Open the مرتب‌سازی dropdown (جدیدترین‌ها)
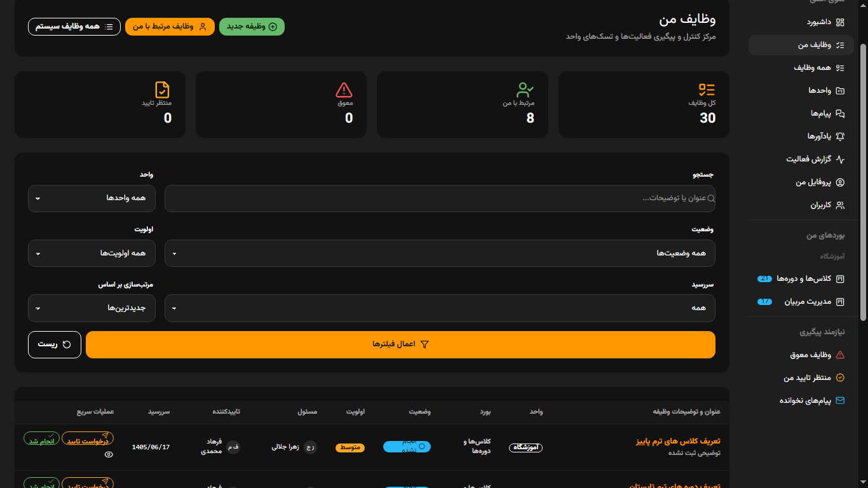This screenshot has height=488, width=868. pos(92,308)
